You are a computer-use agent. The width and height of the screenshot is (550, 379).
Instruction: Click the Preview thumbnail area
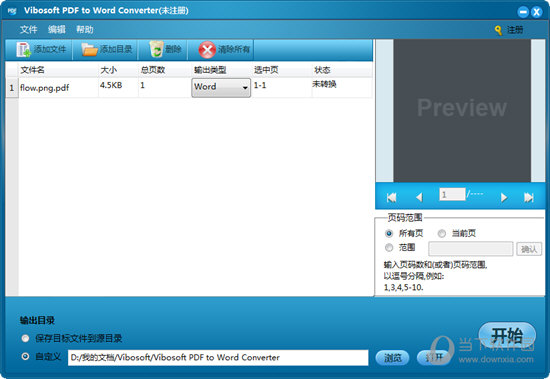pyautogui.click(x=462, y=111)
